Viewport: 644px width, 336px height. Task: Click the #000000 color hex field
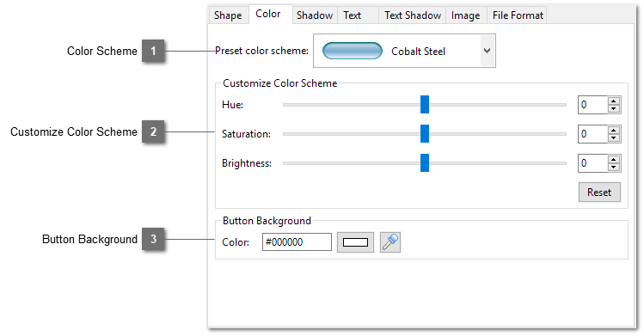tap(297, 242)
